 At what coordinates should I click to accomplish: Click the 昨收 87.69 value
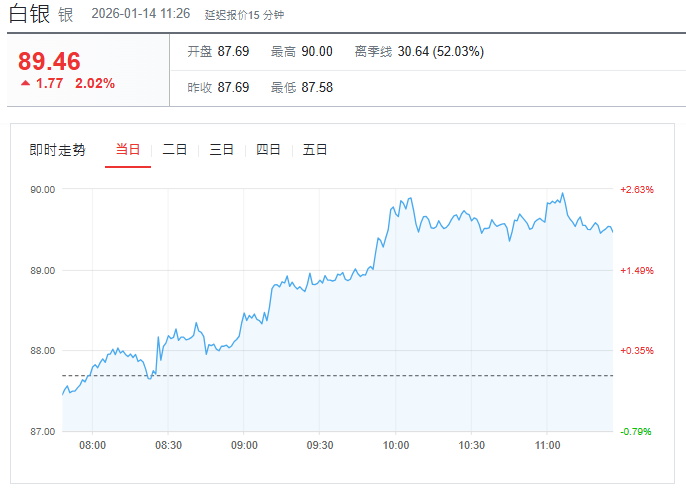[232, 87]
